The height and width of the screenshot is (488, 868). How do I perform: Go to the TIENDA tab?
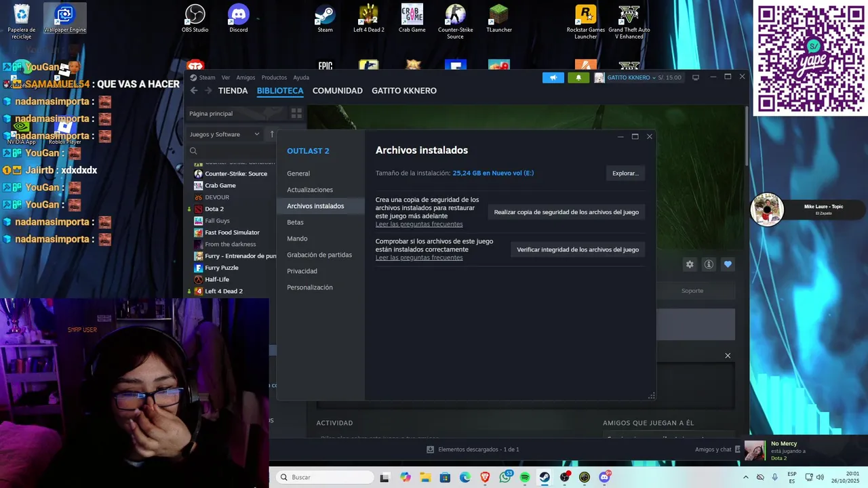[233, 91]
